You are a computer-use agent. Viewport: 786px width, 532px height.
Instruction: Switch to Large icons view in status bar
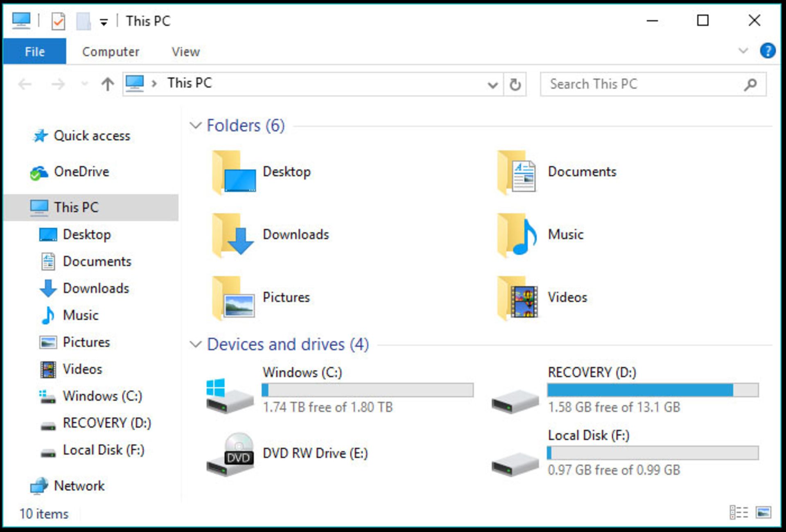pyautogui.click(x=763, y=512)
